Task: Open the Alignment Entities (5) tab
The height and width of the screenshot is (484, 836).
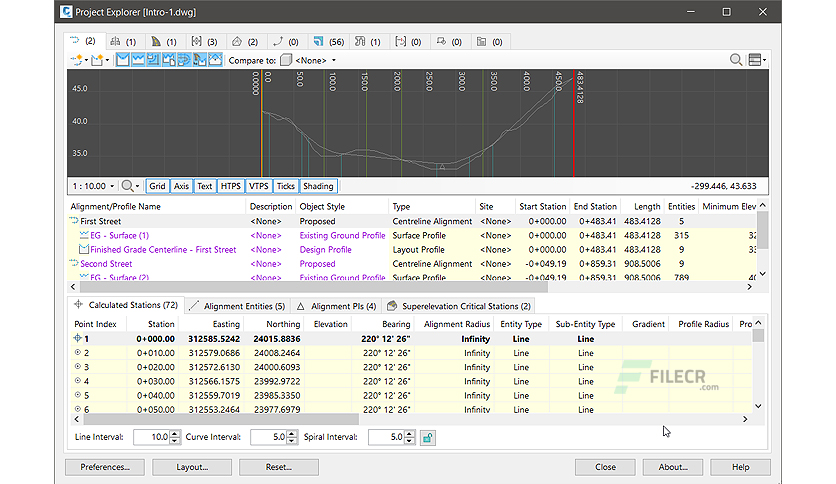Action: click(238, 306)
